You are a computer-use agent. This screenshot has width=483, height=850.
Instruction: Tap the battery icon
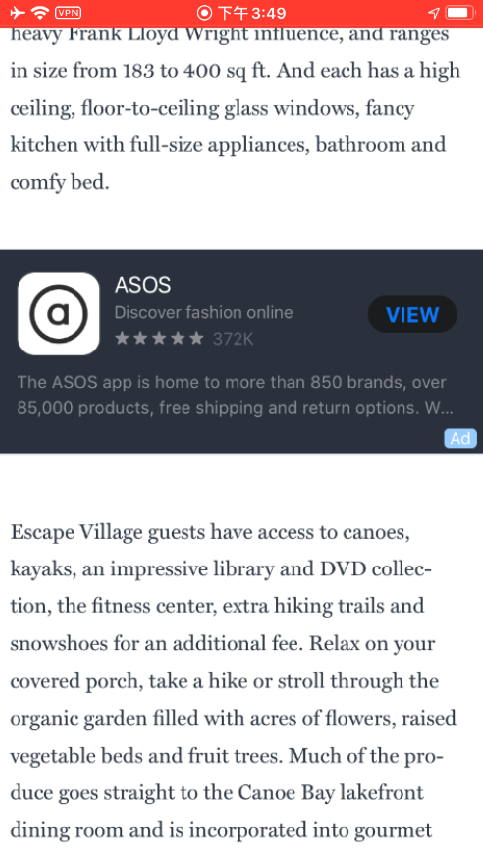[x=460, y=12]
